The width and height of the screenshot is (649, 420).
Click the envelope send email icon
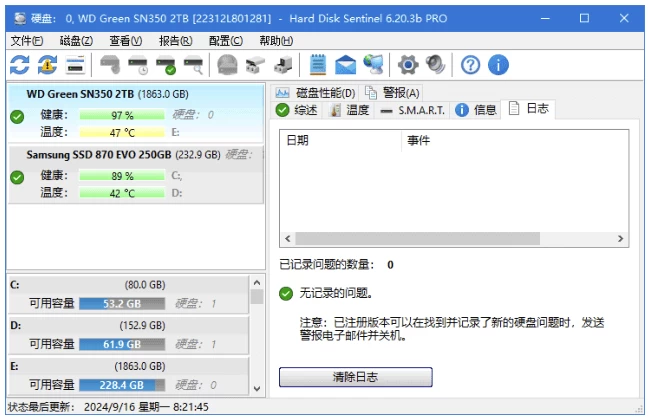[346, 65]
